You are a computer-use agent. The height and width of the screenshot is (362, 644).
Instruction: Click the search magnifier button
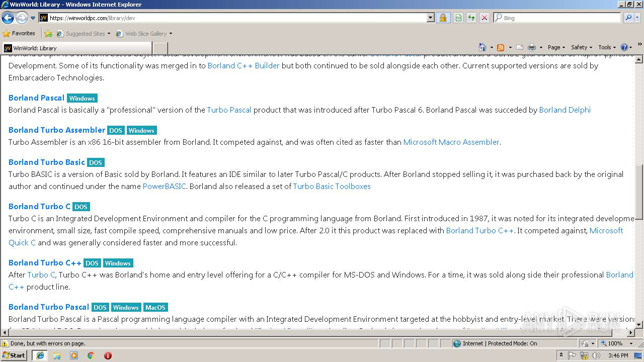click(628, 18)
